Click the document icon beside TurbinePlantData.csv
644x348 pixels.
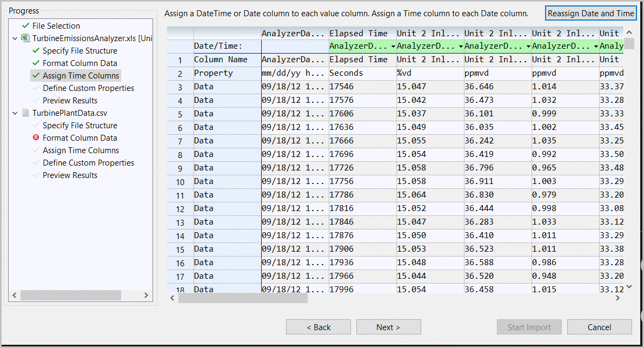pyautogui.click(x=25, y=113)
